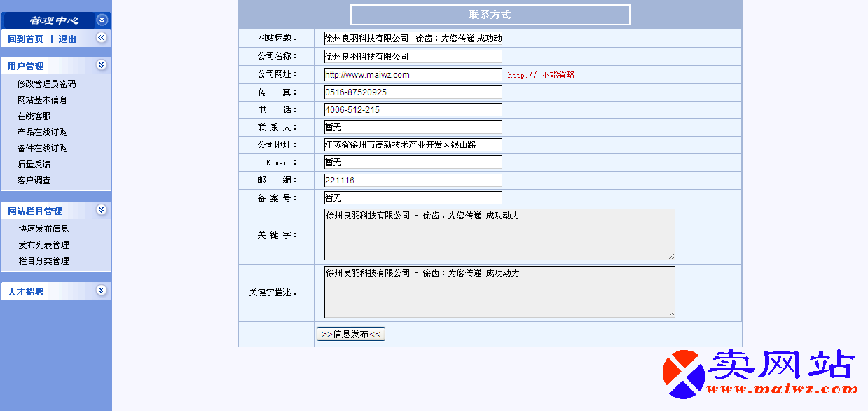Open 栏目分类管理 menu item
Viewport: 868px width, 411px height.
(x=43, y=261)
